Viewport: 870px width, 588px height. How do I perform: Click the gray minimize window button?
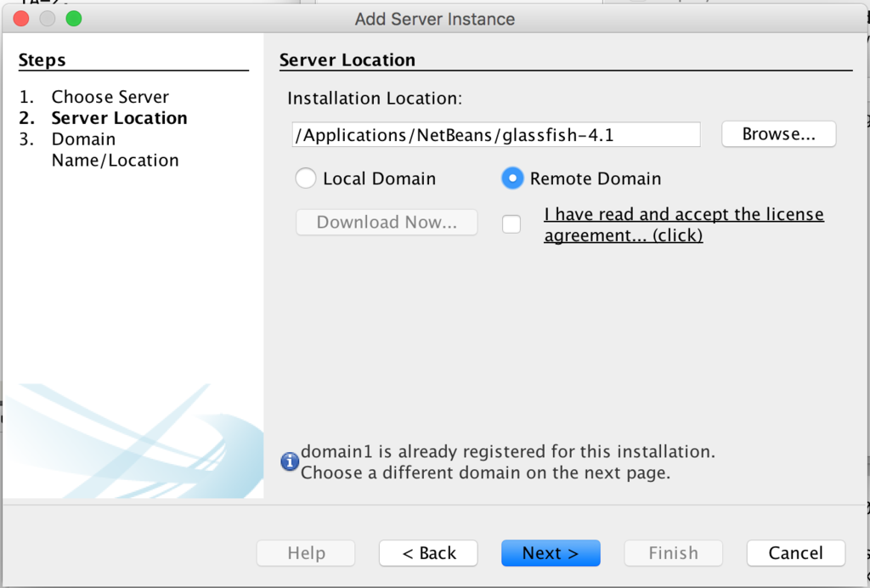[x=48, y=19]
